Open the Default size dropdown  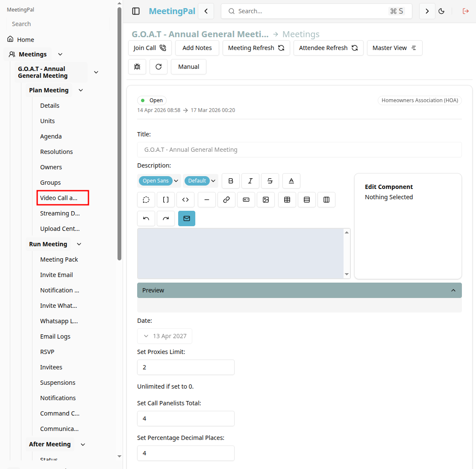tap(200, 181)
